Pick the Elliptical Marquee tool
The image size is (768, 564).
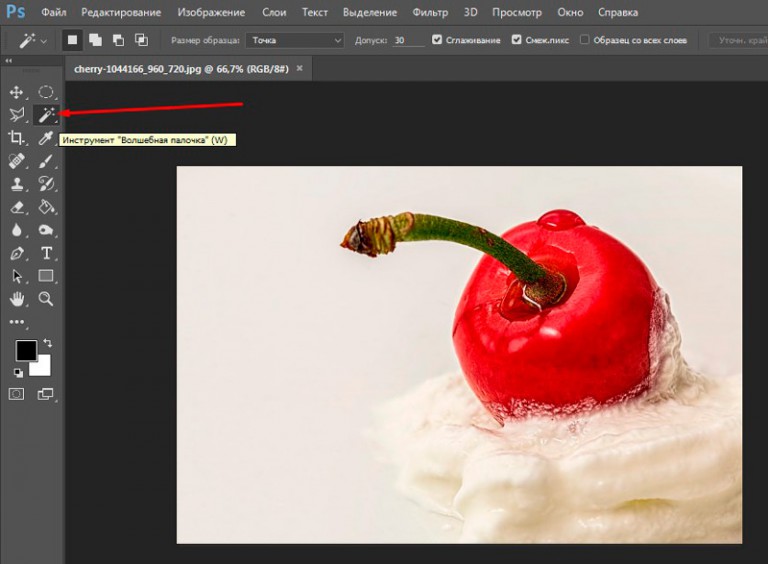point(46,92)
